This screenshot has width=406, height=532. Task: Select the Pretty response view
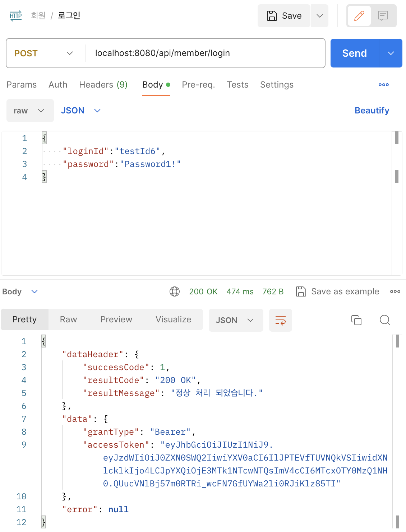click(x=24, y=319)
